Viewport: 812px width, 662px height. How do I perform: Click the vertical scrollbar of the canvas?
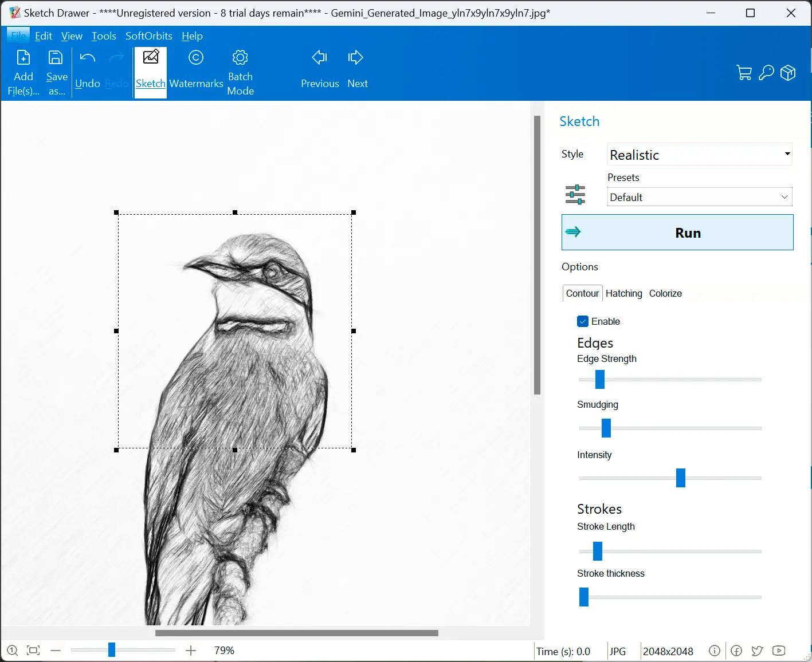click(x=537, y=255)
